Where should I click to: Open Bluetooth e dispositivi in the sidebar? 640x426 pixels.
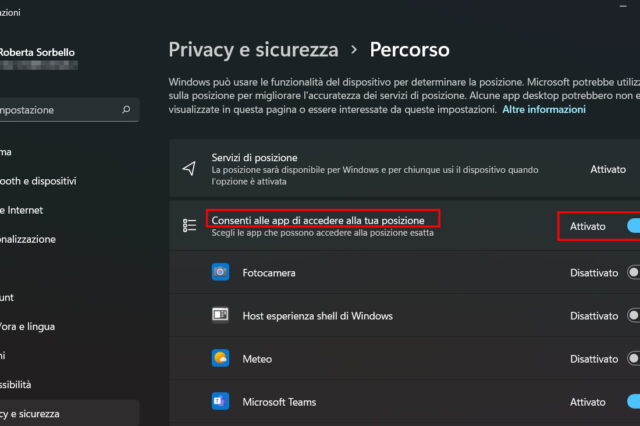(40, 181)
